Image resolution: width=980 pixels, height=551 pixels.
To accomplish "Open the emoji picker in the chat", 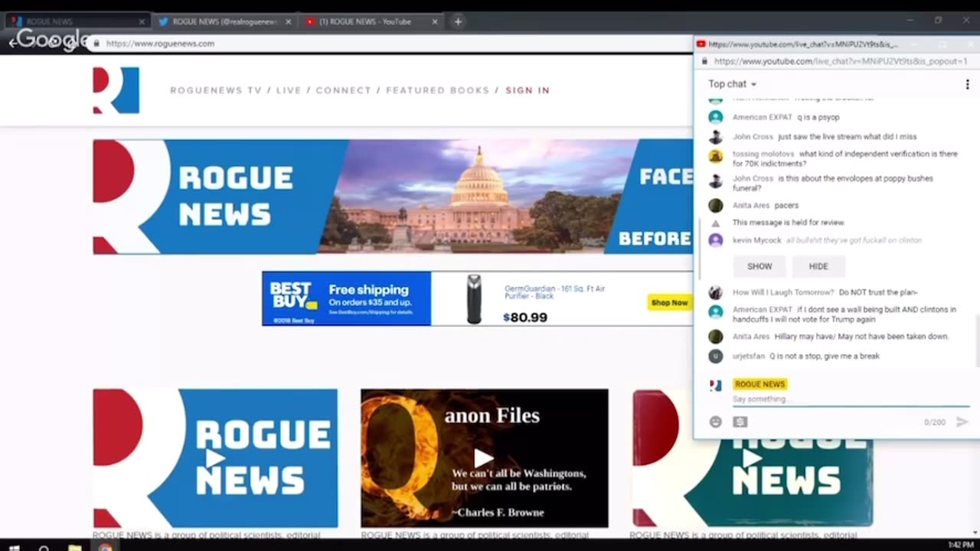I will (715, 422).
